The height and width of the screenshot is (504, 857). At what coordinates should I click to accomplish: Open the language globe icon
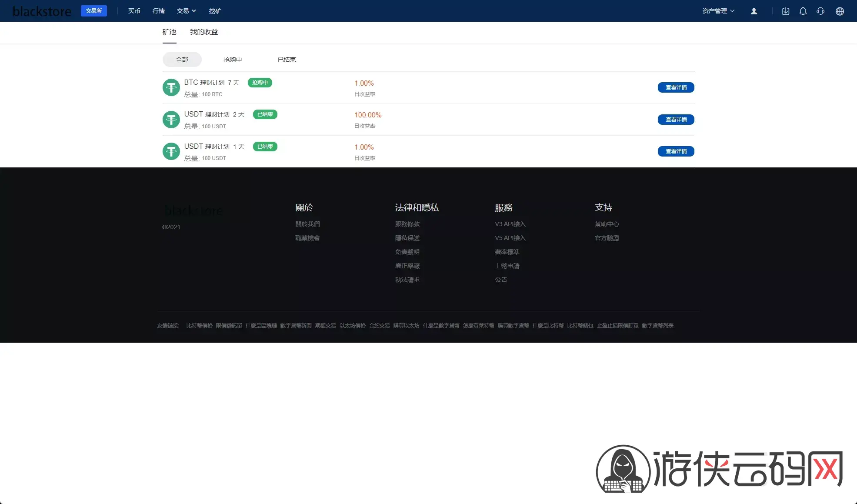pyautogui.click(x=840, y=11)
